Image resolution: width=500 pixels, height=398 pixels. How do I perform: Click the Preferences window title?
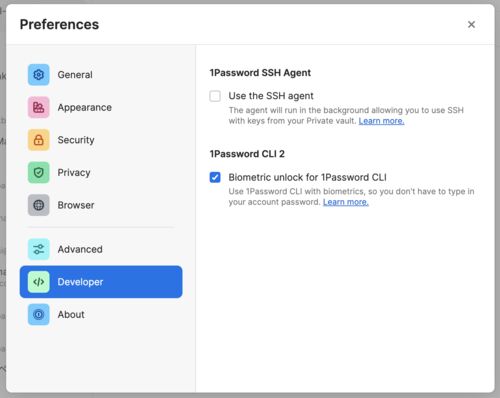coord(59,24)
